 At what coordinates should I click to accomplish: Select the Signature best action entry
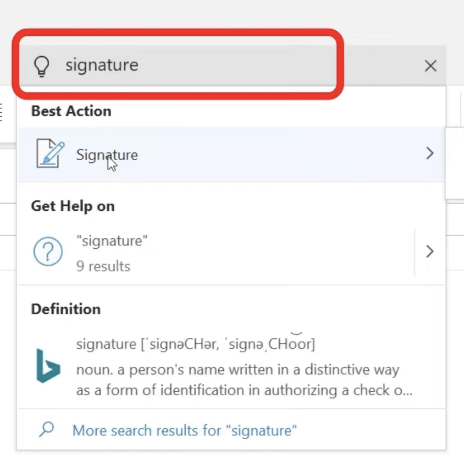[231, 154]
